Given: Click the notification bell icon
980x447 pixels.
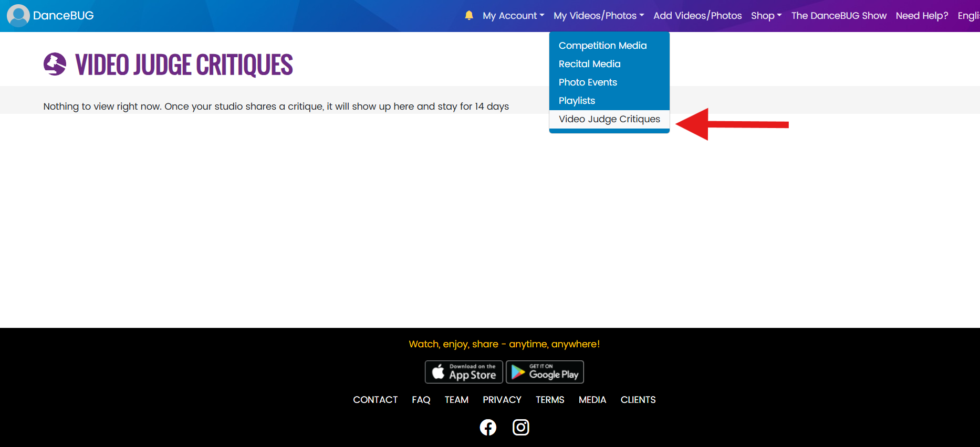Looking at the screenshot, I should point(469,15).
